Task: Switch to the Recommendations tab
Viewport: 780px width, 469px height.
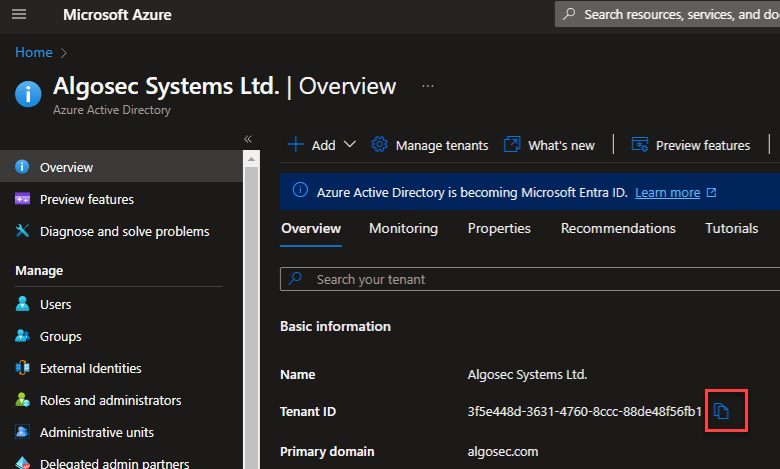Action: pos(618,229)
